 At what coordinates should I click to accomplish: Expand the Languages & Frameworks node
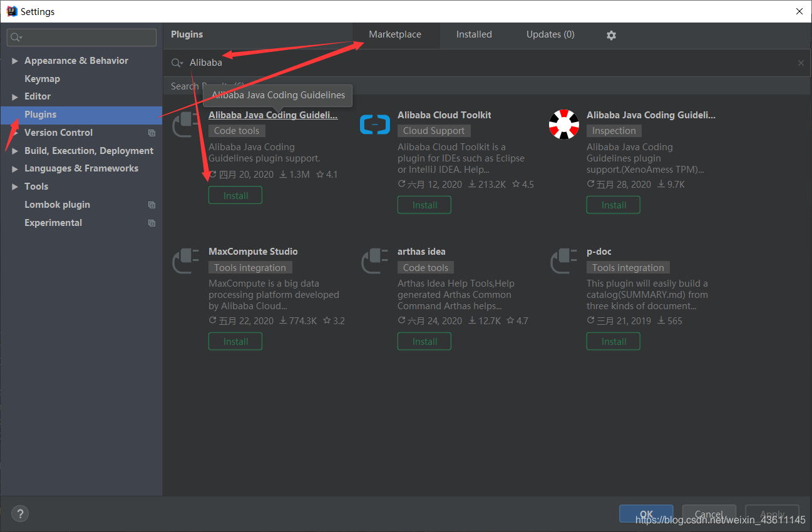15,168
